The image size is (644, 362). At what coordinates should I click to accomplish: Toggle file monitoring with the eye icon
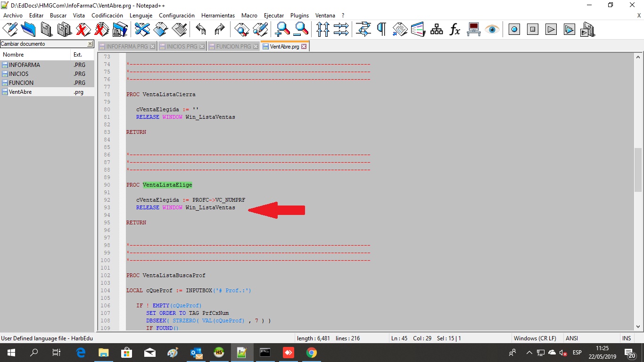492,30
